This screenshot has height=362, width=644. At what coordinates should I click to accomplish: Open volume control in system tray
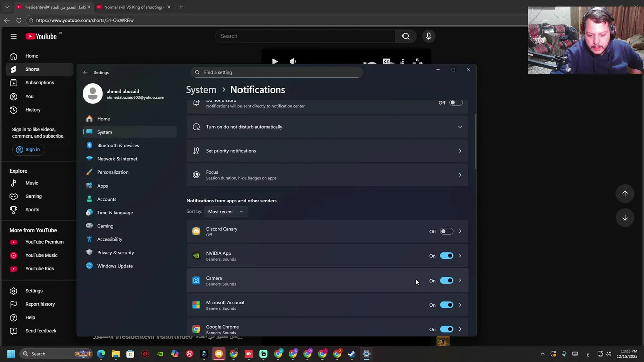(x=608, y=354)
